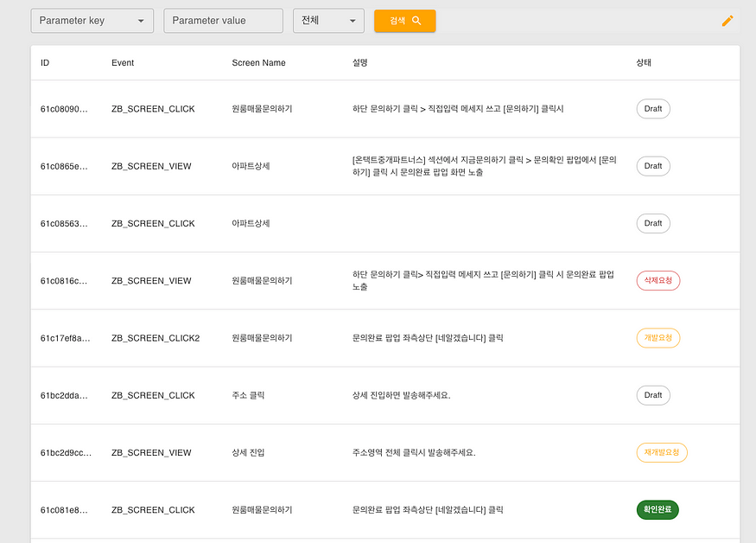Viewport: 756px width, 543px height.
Task: Click ZB_SCREEN_VIEW in row 61c0816c
Action: (151, 281)
